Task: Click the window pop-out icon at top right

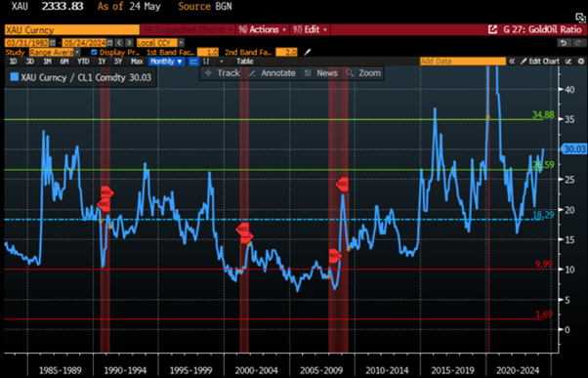Action: [580, 18]
